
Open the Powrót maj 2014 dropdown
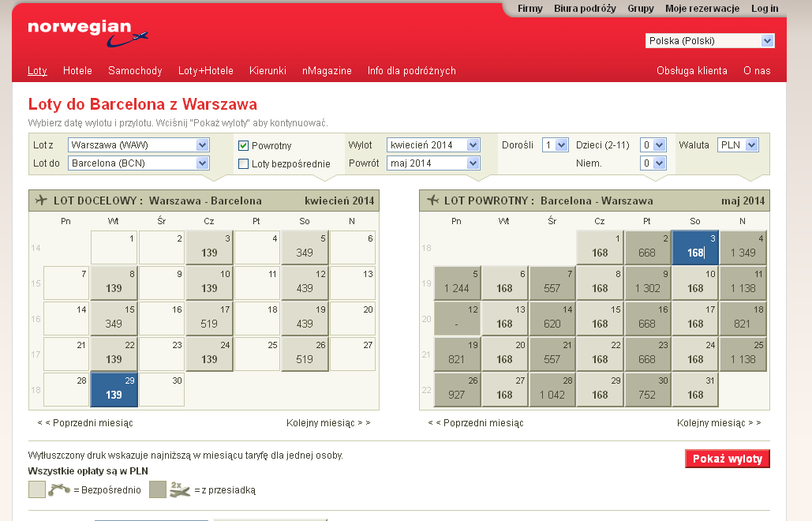click(x=433, y=163)
